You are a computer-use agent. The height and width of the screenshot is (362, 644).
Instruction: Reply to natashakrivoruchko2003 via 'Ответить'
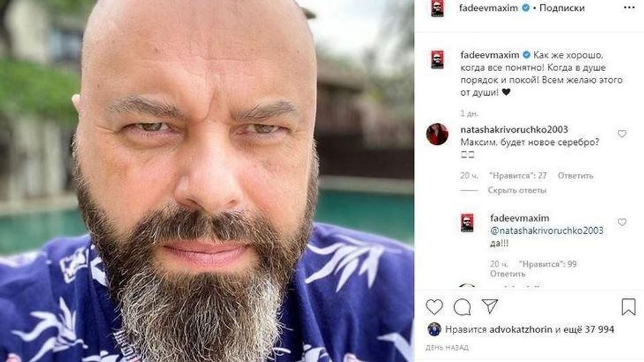click(575, 175)
